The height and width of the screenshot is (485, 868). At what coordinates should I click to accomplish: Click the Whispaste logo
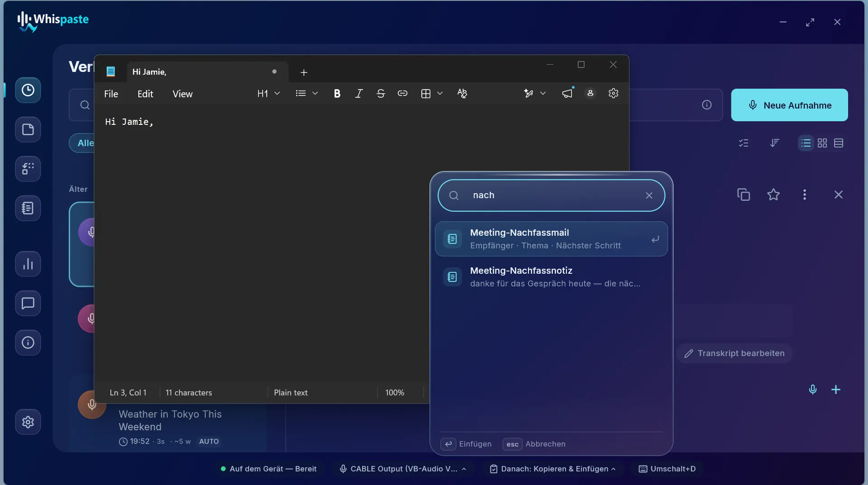52,21
